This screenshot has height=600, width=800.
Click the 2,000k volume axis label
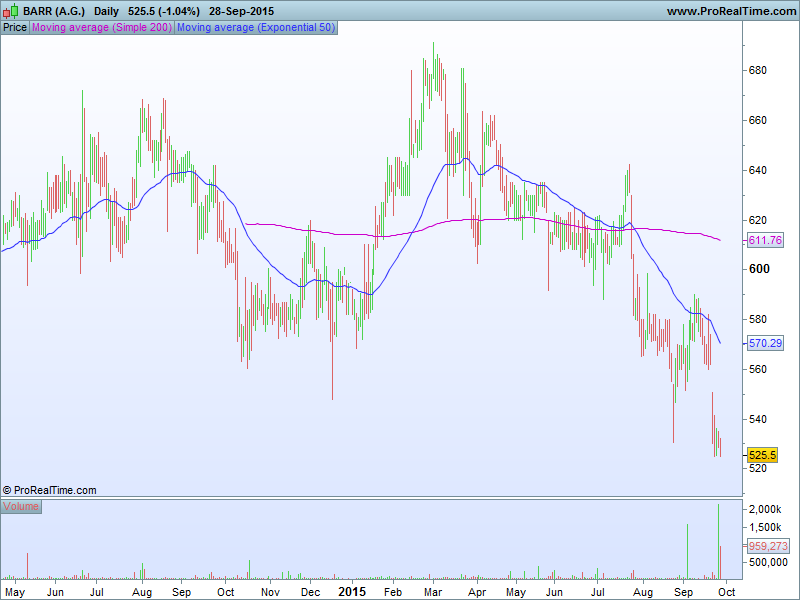click(x=765, y=509)
